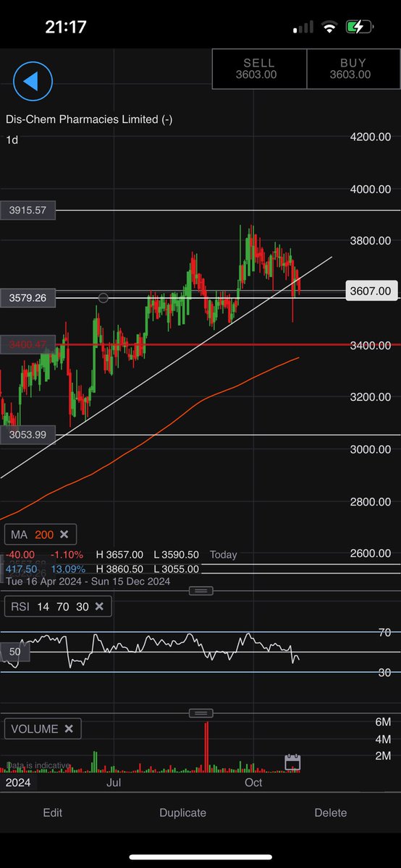Tap the L 3055.00 range low value
The image size is (401, 868).
point(176,569)
